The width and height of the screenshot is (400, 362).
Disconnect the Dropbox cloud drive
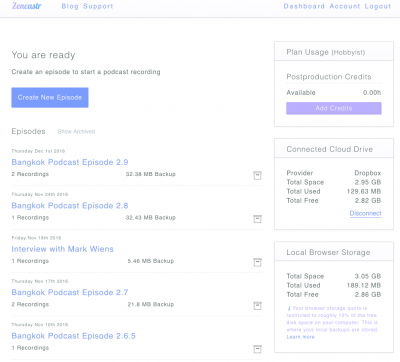tap(365, 213)
